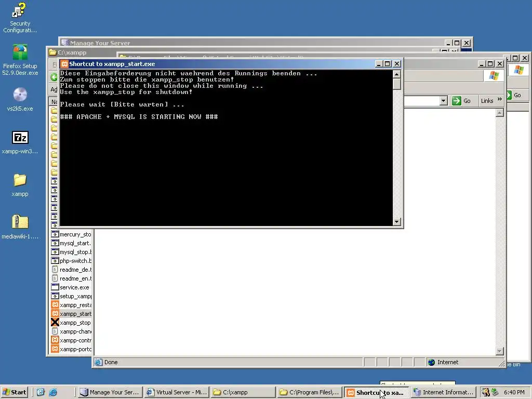The image size is (532, 399).
Task: Click Links label in browser toolbar
Action: pyautogui.click(x=487, y=101)
